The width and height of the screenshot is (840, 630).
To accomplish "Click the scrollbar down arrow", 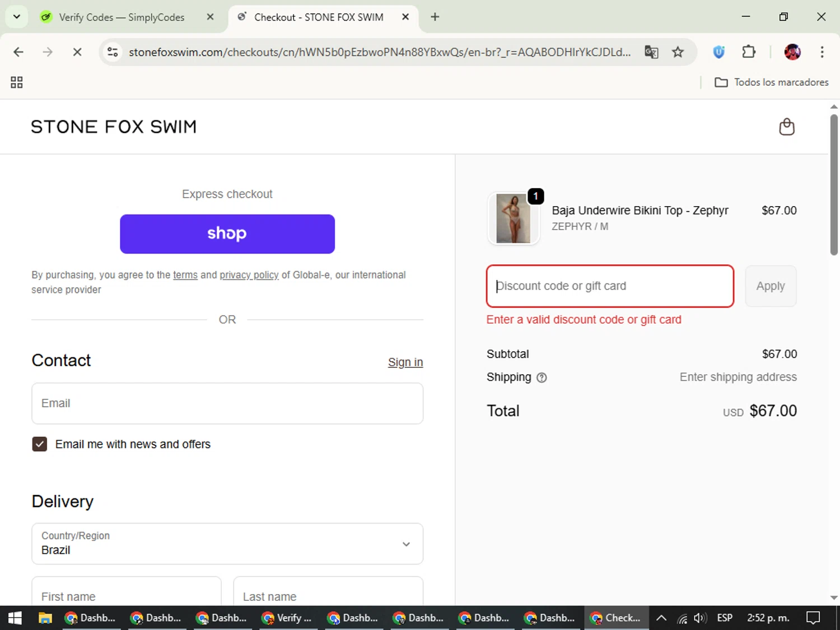I will pos(834,598).
